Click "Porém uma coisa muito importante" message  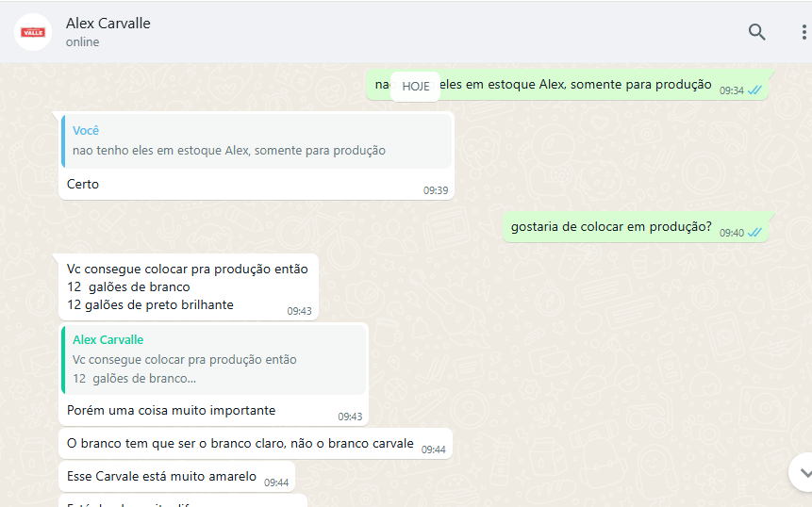(172, 410)
